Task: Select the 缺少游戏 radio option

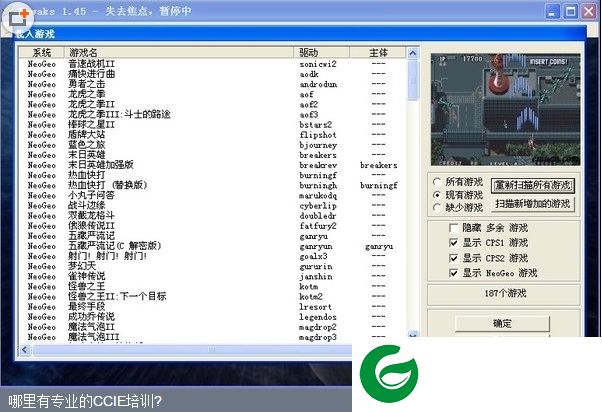Action: click(458, 208)
